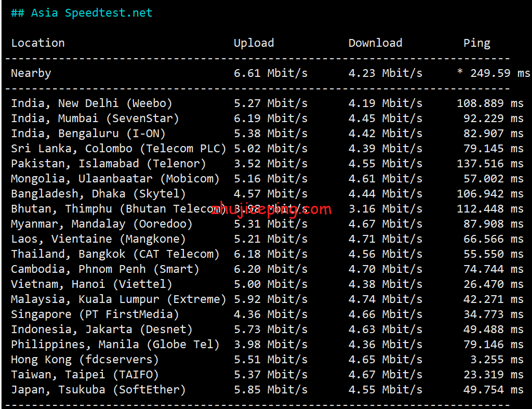532x409 pixels.
Task: Click the Mongolia, Ulaanbaatar (Mobicom) line
Action: point(115,179)
